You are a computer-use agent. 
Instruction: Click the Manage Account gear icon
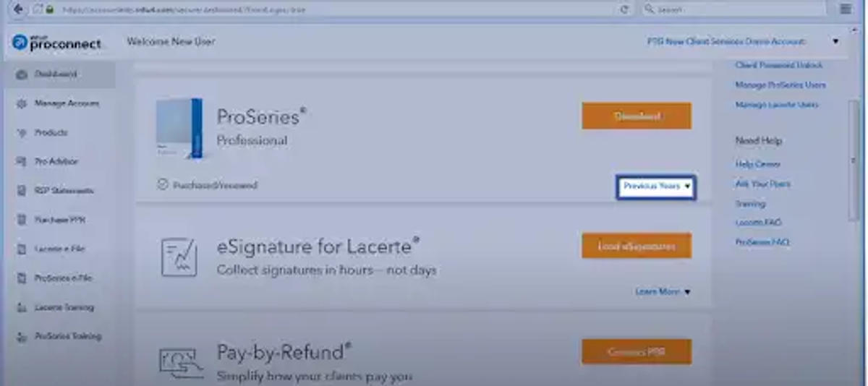[21, 104]
